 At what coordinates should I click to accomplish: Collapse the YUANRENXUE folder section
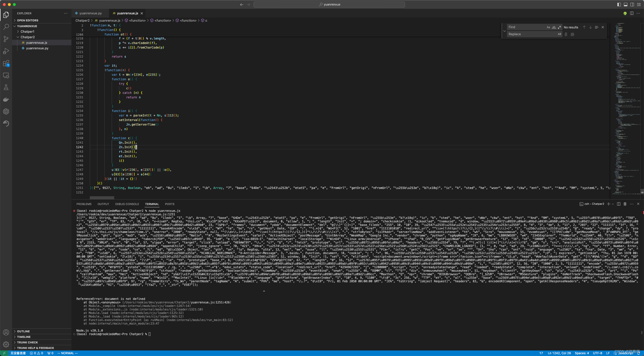(42, 26)
